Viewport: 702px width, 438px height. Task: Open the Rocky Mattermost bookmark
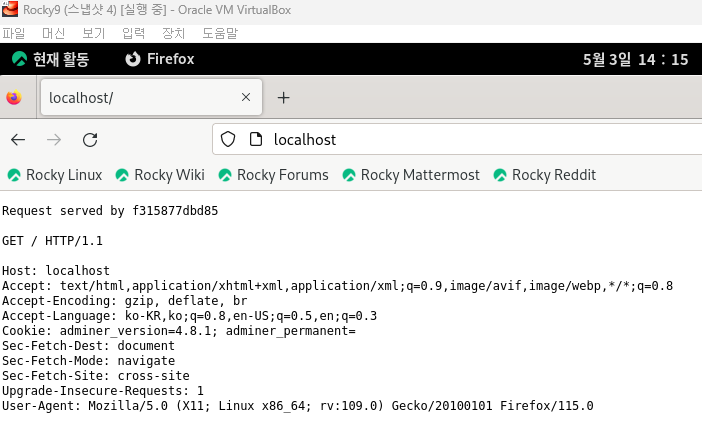(411, 175)
